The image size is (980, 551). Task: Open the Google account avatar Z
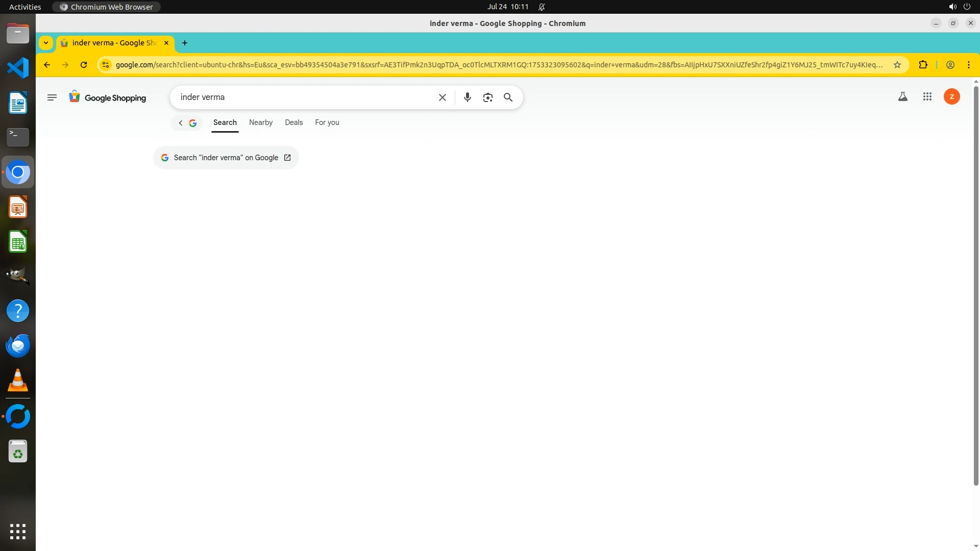[951, 96]
